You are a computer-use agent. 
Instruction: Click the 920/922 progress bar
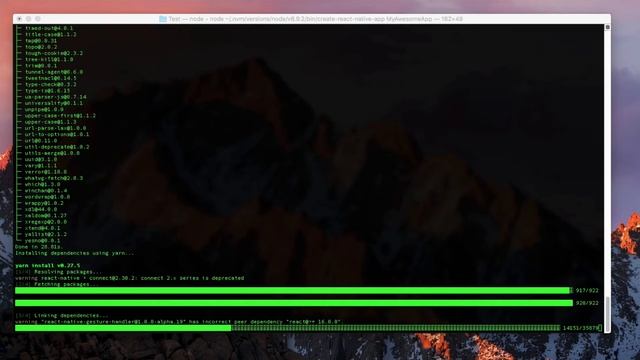294,303
